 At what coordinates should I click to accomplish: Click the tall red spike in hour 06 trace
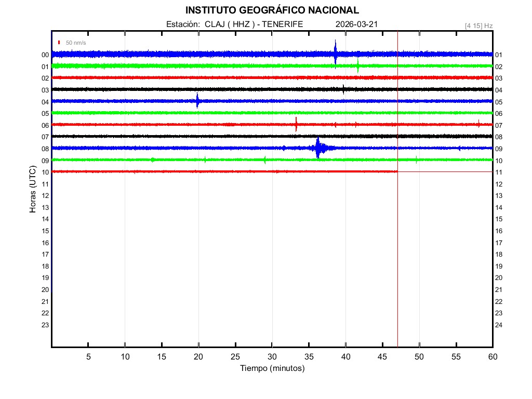pyautogui.click(x=296, y=124)
